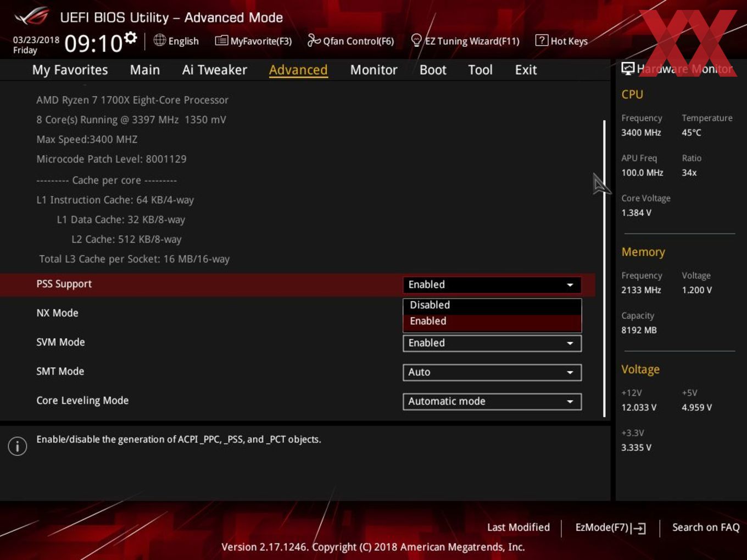Image resolution: width=747 pixels, height=560 pixels.
Task: Go to the Monitor tab
Action: (x=374, y=70)
